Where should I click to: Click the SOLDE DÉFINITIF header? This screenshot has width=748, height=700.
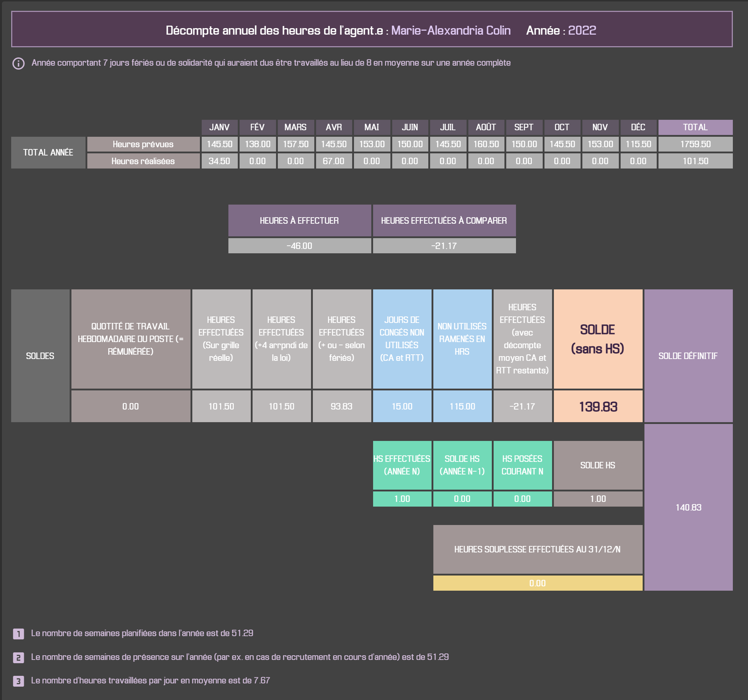688,356
